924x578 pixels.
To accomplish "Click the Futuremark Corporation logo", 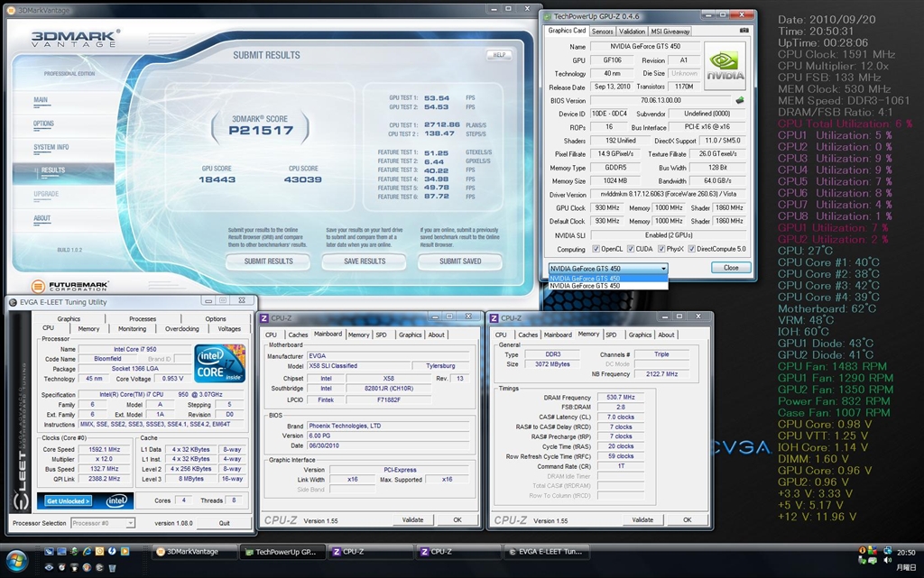I will click(70, 287).
